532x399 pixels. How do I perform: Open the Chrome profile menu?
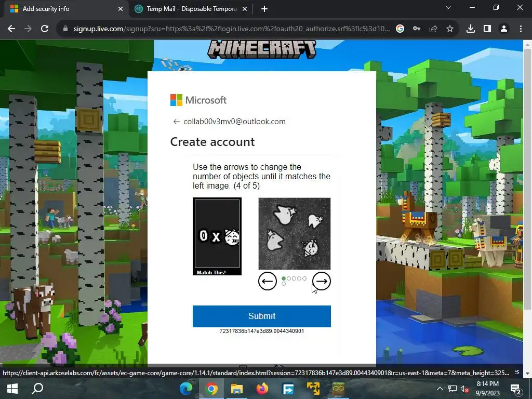pyautogui.click(x=504, y=29)
